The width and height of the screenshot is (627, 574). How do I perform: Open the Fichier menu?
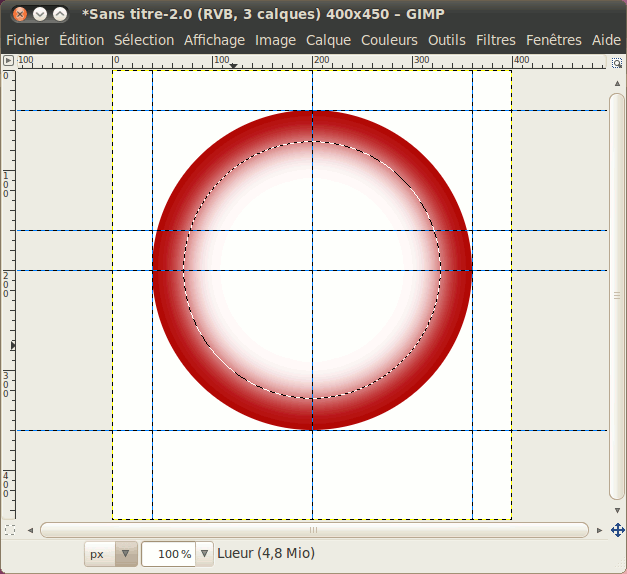27,40
